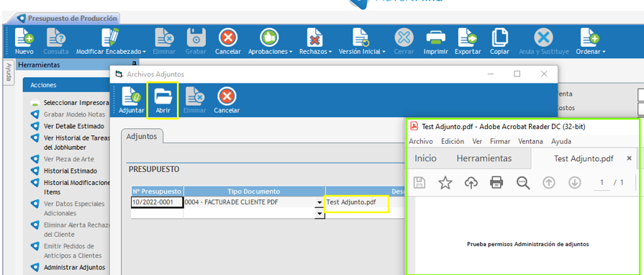The image size is (644, 275).
Task: Click the Copiar toolbar icon
Action: click(x=499, y=38)
